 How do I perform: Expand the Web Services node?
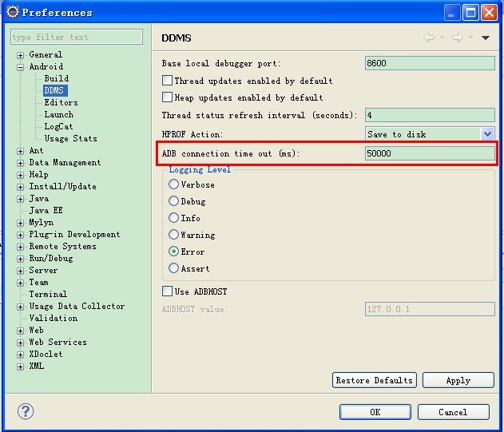[x=20, y=343]
